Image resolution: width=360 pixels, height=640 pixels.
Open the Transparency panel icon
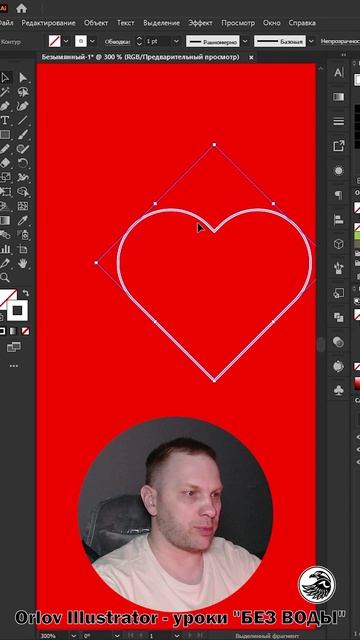tap(338, 342)
